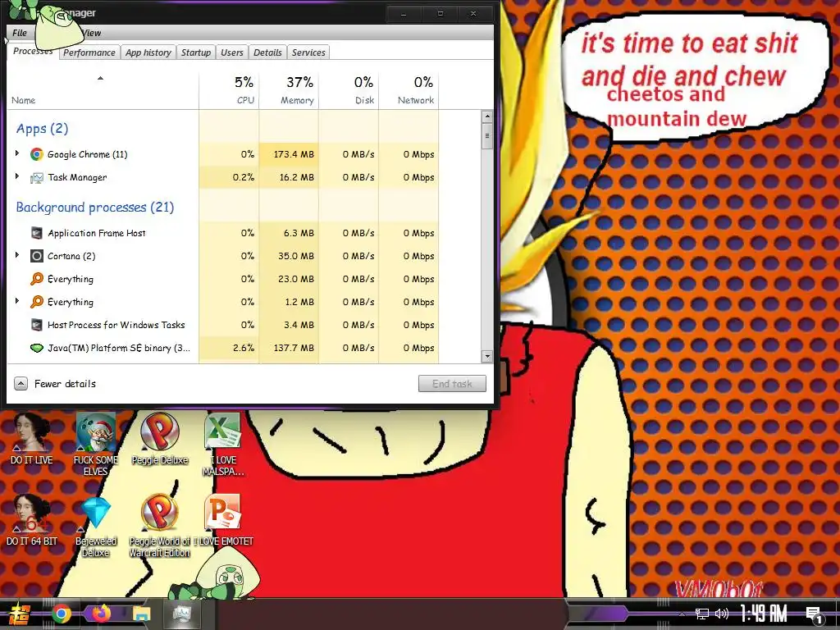Switch to the Performance tab

click(89, 52)
